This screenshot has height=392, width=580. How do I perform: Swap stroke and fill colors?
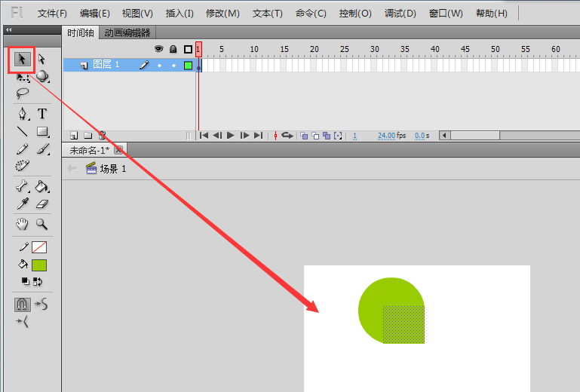coord(38,282)
